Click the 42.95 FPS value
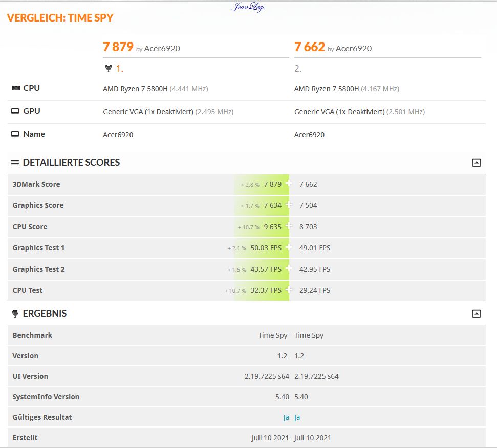The image size is (497, 448). click(315, 269)
